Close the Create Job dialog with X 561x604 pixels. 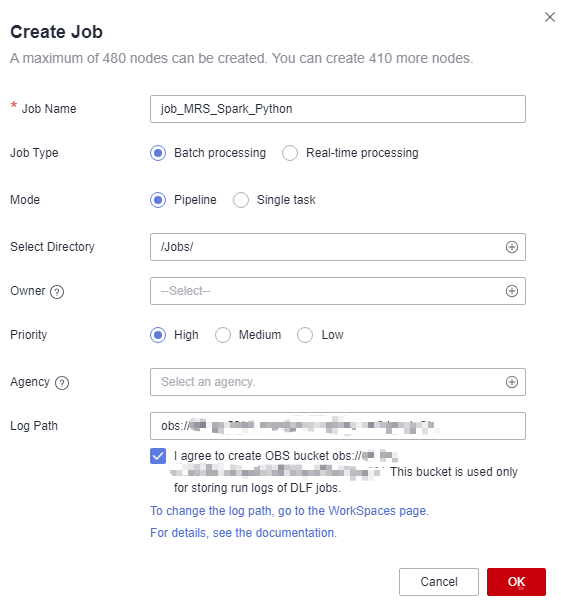(549, 17)
